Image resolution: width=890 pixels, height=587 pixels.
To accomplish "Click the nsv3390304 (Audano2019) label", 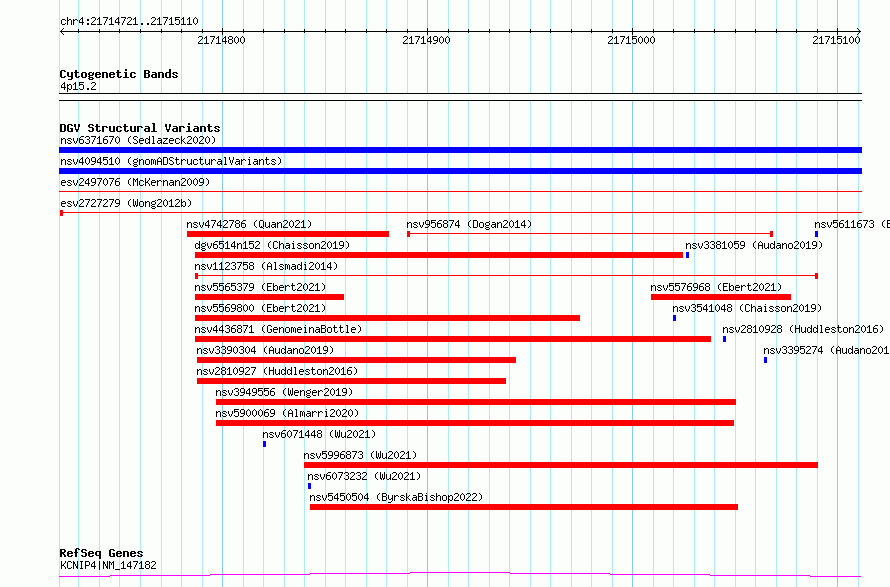I will 265,350.
